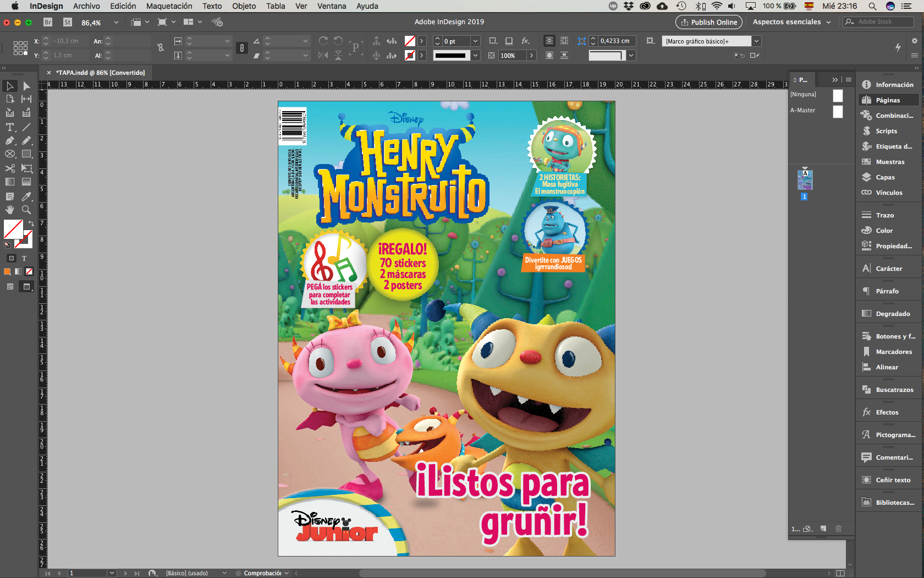
Task: Open the Carácter panel
Action: (x=888, y=269)
